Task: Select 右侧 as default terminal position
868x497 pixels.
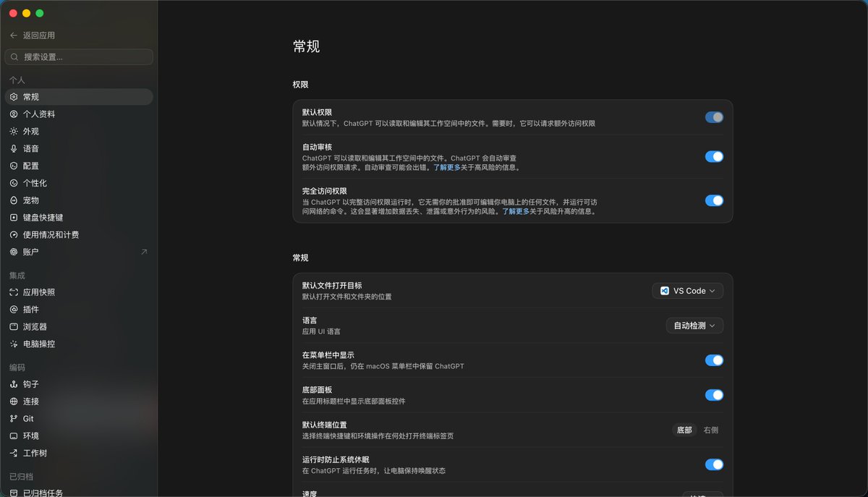Action: (711, 430)
